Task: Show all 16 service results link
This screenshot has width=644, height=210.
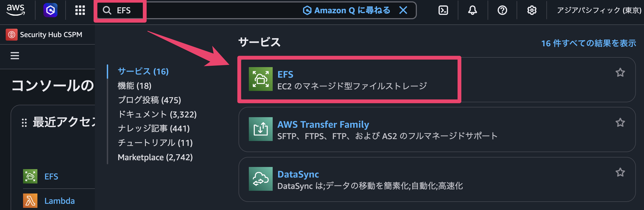Action: (x=588, y=43)
